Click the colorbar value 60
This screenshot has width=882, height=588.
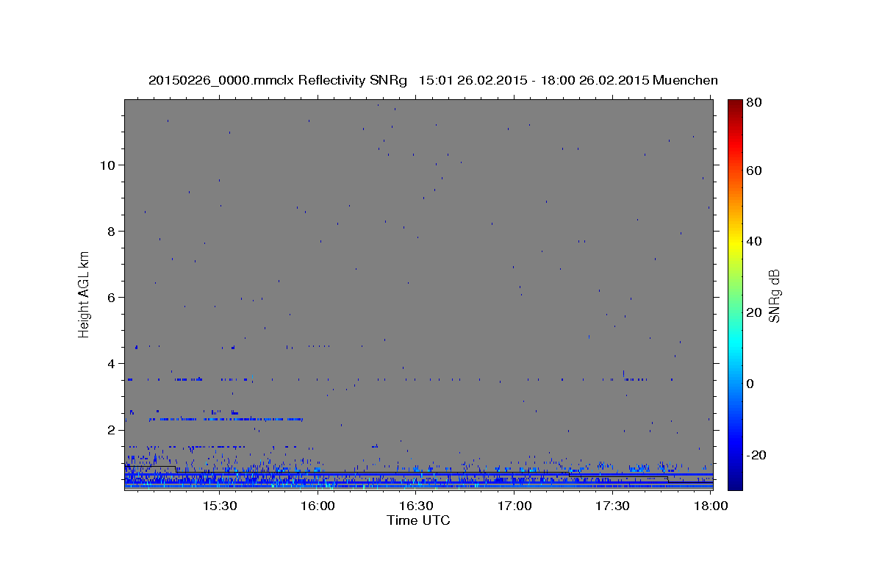click(x=754, y=171)
